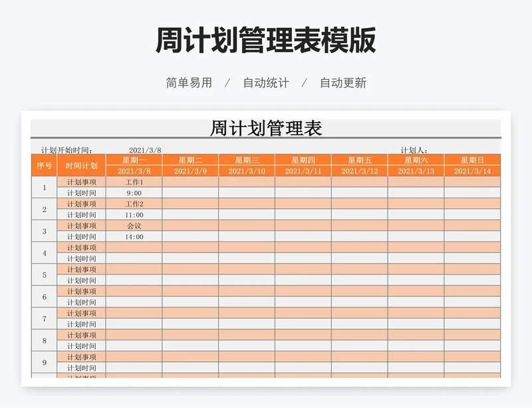Image resolution: width=532 pixels, height=408 pixels.
Task: Click the 自动统计 feature label
Action: [266, 83]
